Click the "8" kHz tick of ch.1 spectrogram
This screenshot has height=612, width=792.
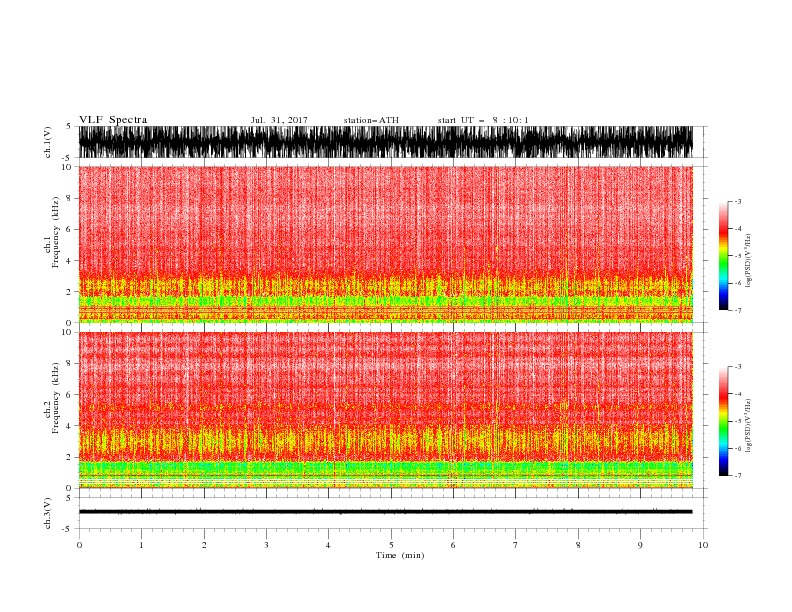tap(69, 198)
